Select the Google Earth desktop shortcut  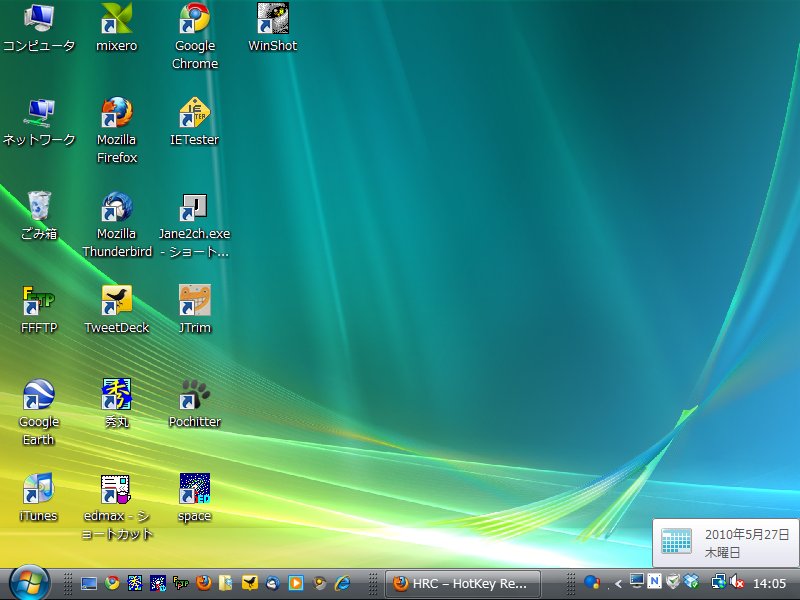coord(39,413)
